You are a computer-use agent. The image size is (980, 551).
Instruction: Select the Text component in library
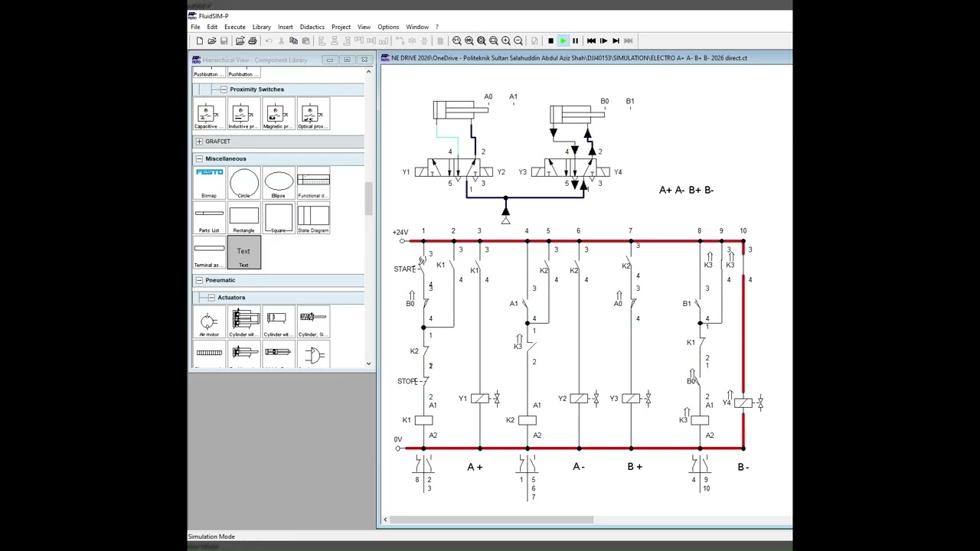(243, 253)
